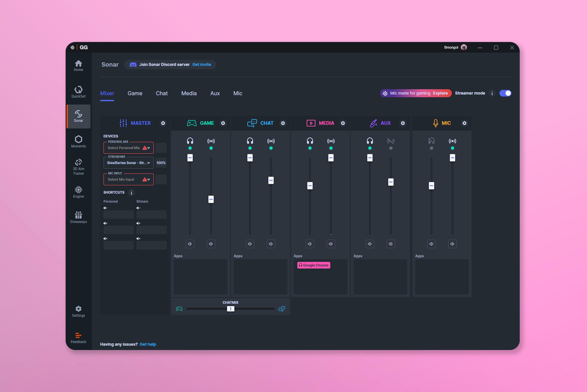Switch to the Chat tab
This screenshot has width=587, height=392.
pos(162,93)
